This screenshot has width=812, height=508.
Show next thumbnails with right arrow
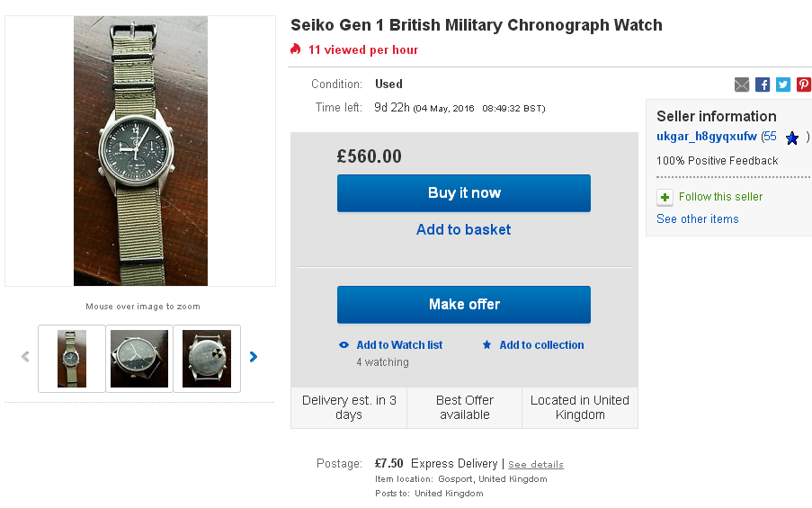point(254,357)
